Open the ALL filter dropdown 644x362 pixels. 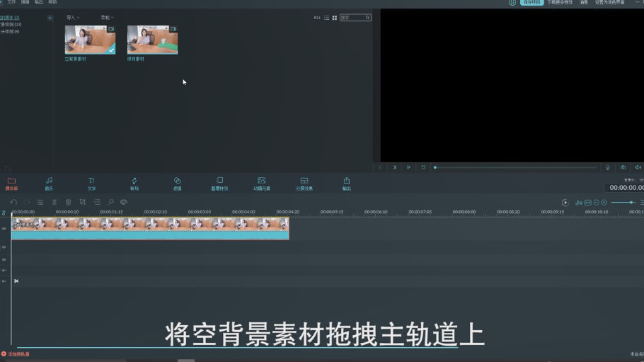pos(316,18)
